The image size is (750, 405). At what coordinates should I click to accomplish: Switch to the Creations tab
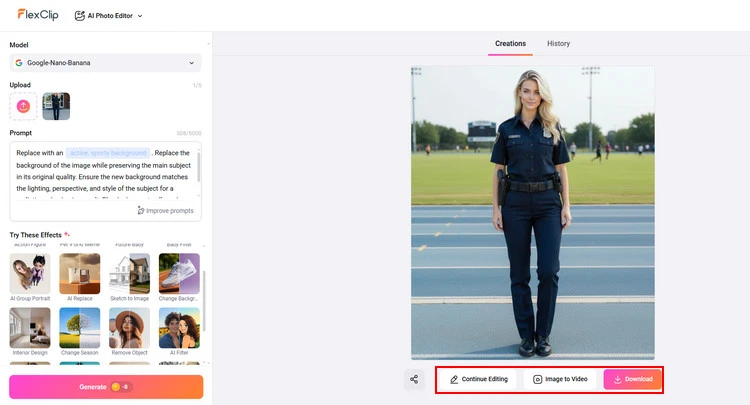[x=510, y=44]
